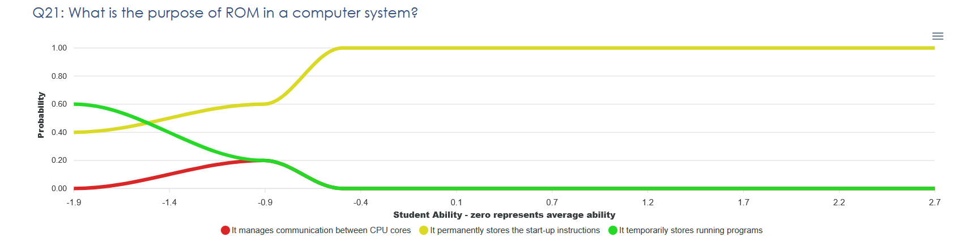Viewport: 980px width, 245px height.
Task: Click the 'Student Ability' x-axis title
Action: pos(504,215)
